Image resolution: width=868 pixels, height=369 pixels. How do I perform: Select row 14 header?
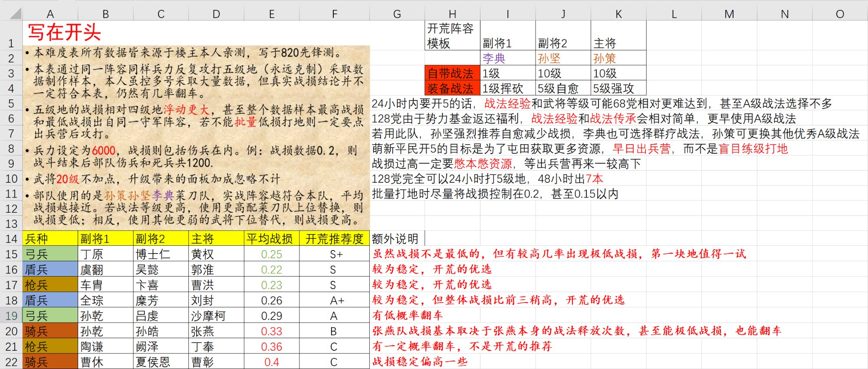pos(11,239)
